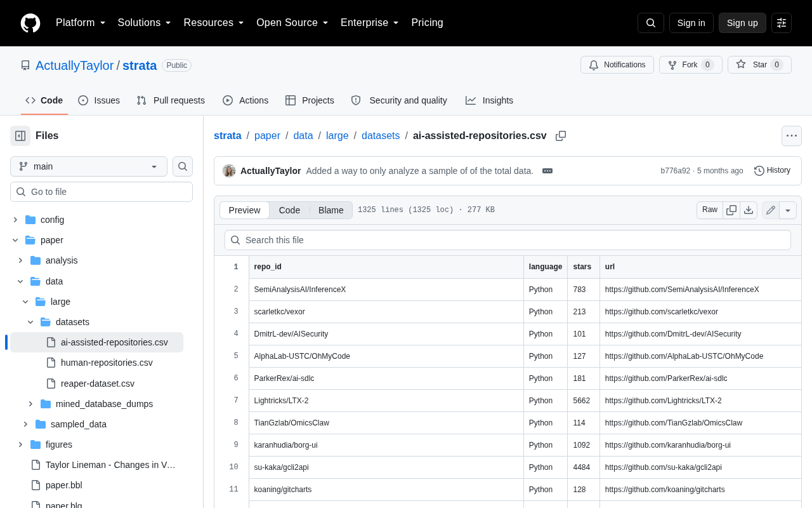Click the SemiAnalysisAI/InferenceX repo_id cell

pos(386,290)
